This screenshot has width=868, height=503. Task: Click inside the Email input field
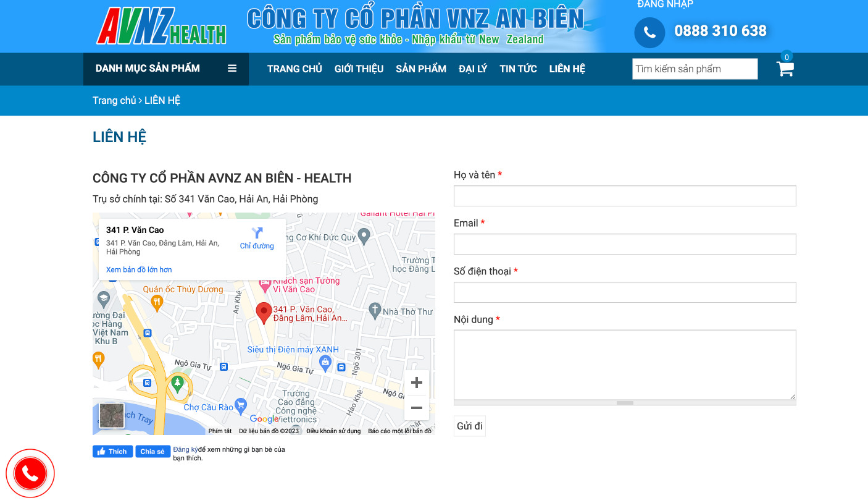(625, 244)
